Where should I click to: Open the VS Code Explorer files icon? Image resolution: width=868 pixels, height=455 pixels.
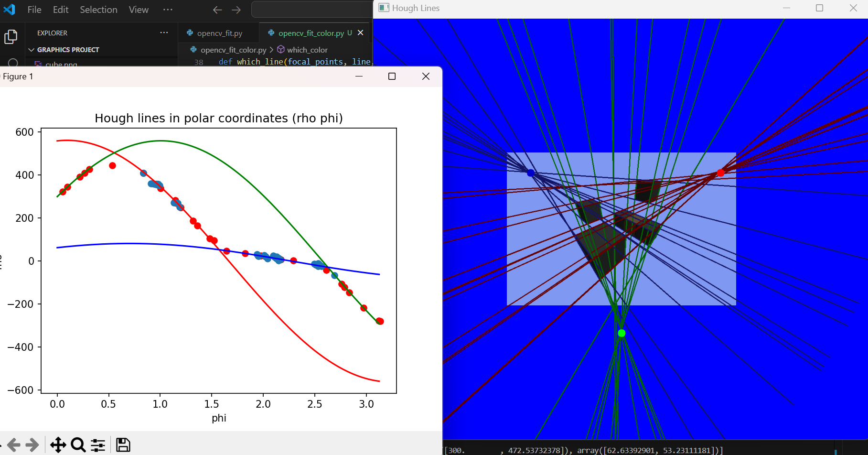pos(11,36)
